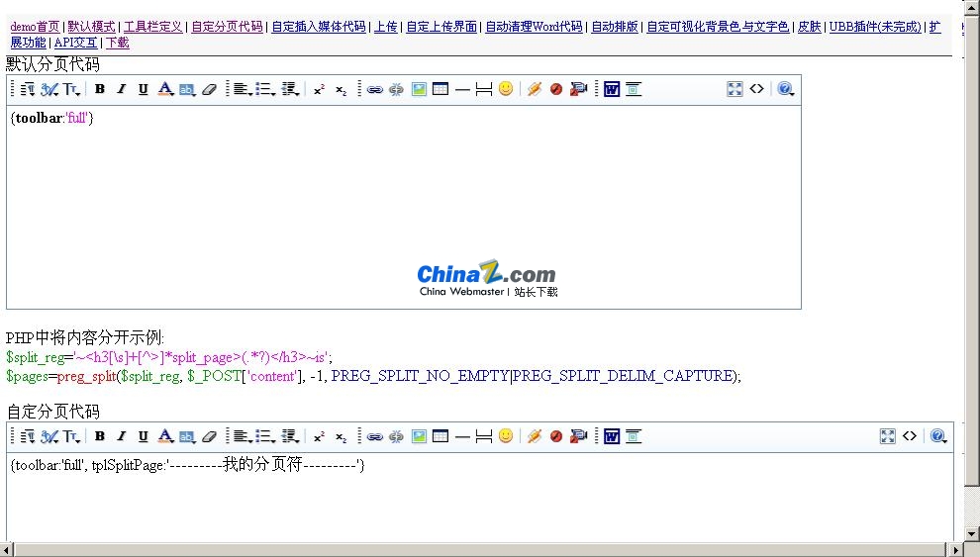The width and height of the screenshot is (980, 557).
Task: Insert hyperlink in custom pagination editor
Action: (374, 436)
